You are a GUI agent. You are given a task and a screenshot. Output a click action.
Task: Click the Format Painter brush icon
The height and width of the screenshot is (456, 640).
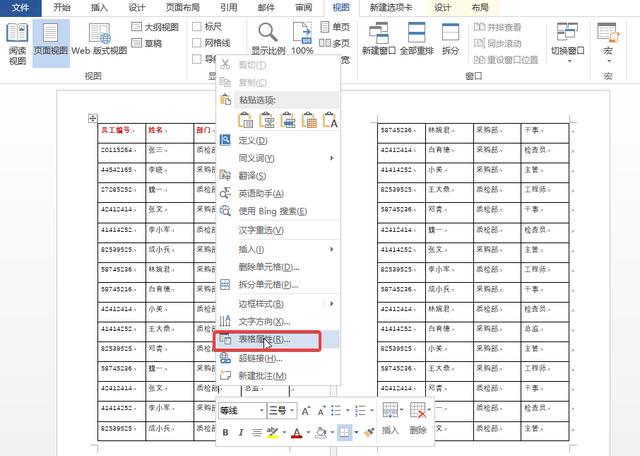tap(369, 432)
